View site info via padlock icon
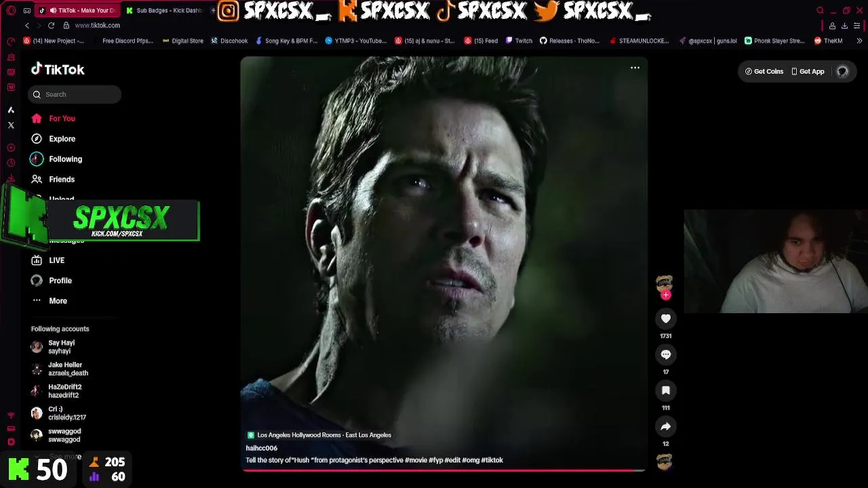The width and height of the screenshot is (868, 488). 66,25
